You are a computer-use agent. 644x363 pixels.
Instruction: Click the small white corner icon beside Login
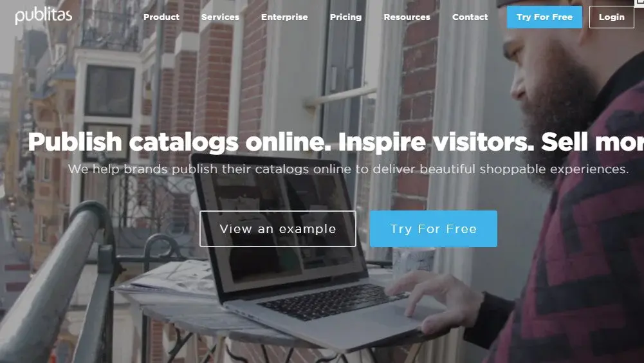tap(639, 3)
